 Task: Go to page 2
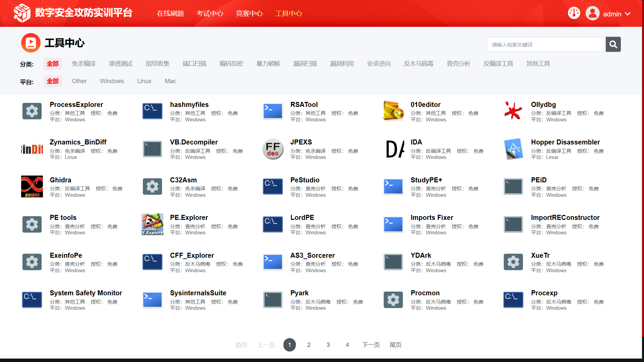[x=309, y=345]
